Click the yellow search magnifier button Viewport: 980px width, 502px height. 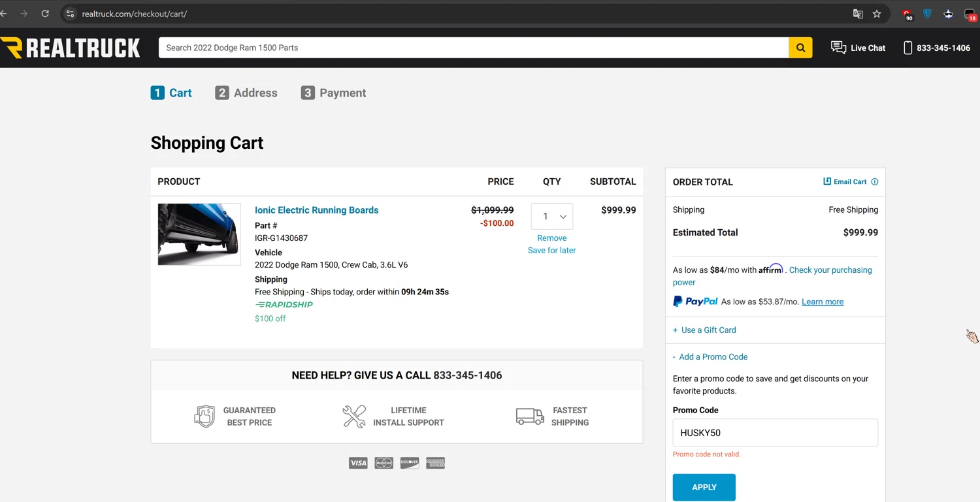(800, 48)
